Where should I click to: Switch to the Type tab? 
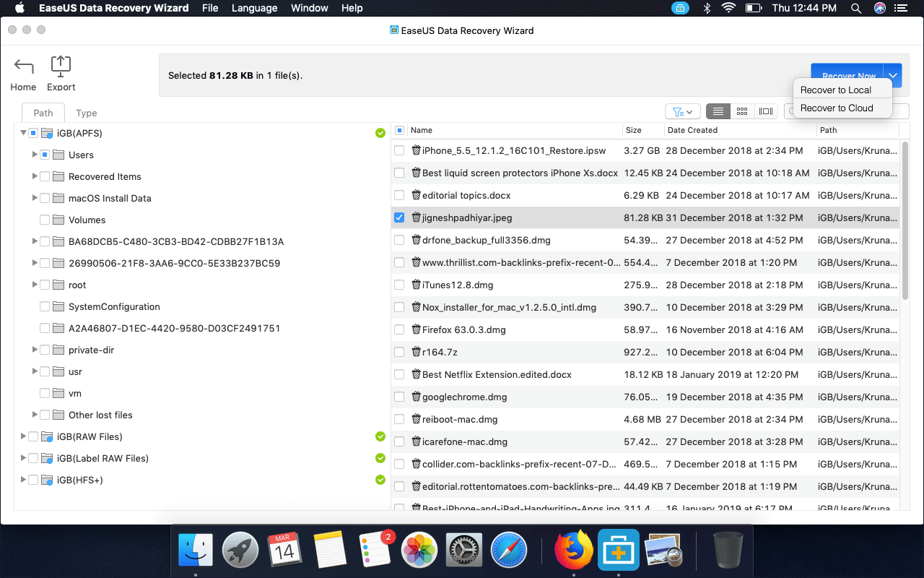click(86, 113)
